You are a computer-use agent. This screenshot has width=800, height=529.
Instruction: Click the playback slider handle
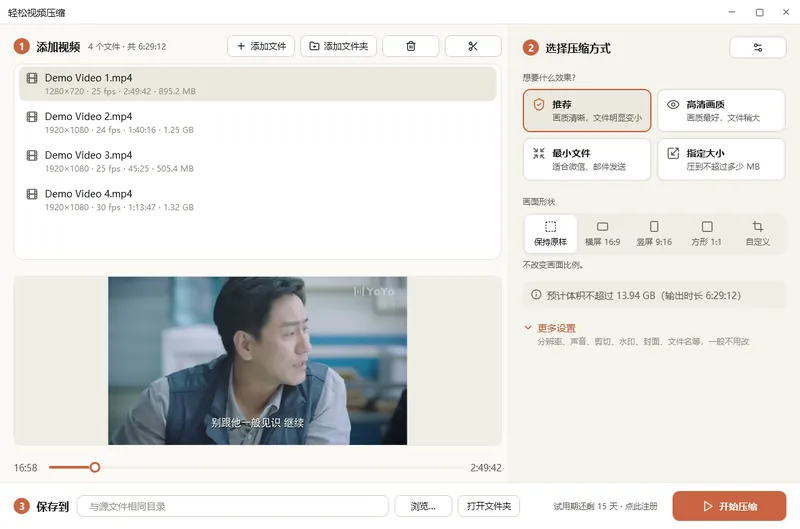coord(94,467)
